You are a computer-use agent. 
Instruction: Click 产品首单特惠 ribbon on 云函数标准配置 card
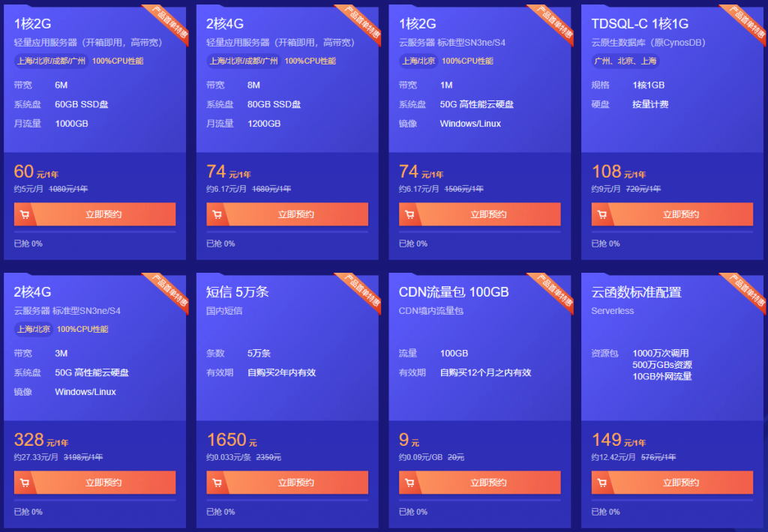click(744, 290)
